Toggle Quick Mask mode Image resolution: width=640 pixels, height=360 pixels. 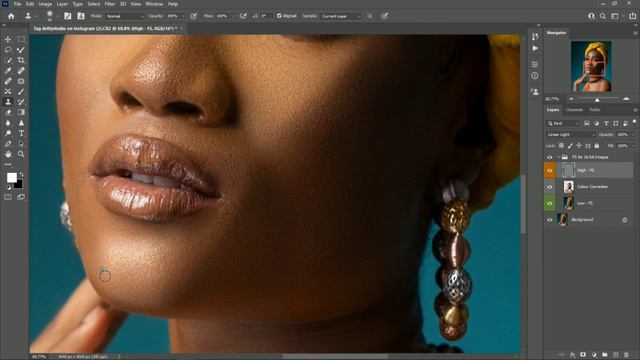click(x=8, y=197)
